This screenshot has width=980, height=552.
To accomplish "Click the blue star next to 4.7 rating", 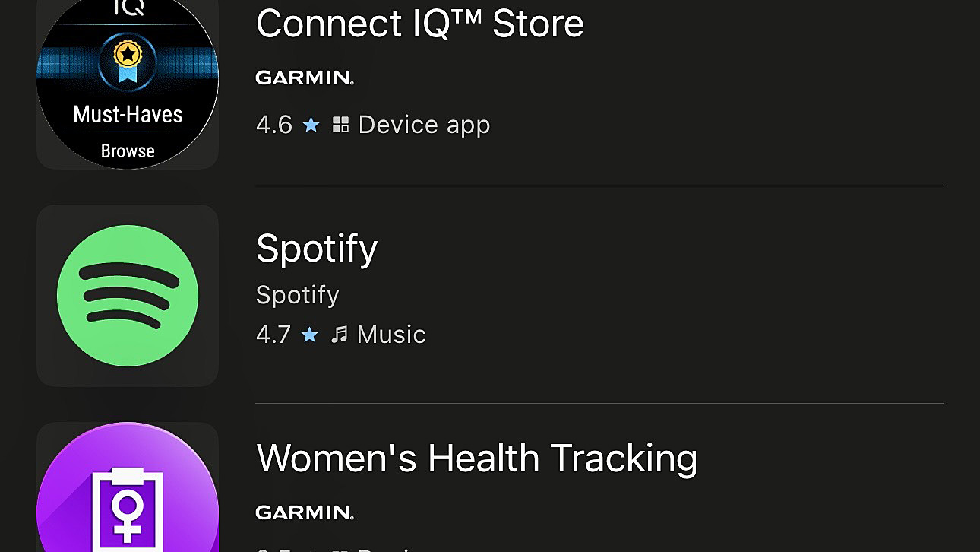I will click(x=310, y=334).
